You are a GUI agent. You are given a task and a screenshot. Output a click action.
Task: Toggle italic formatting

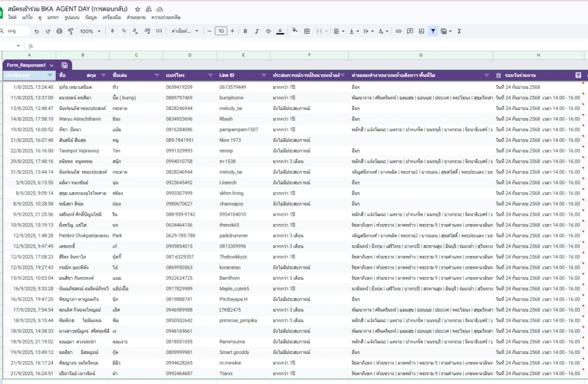(256, 31)
